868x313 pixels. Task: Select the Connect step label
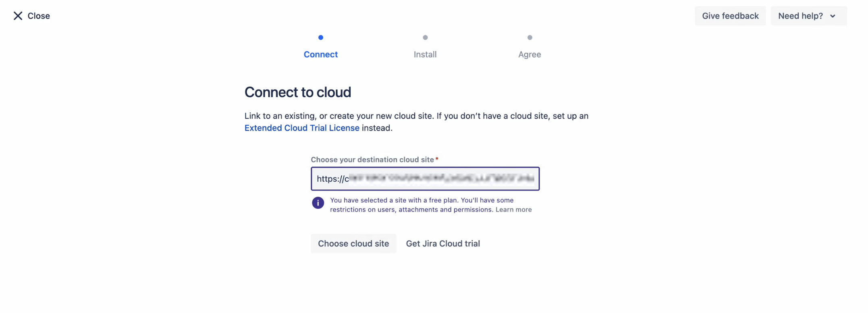pyautogui.click(x=320, y=54)
